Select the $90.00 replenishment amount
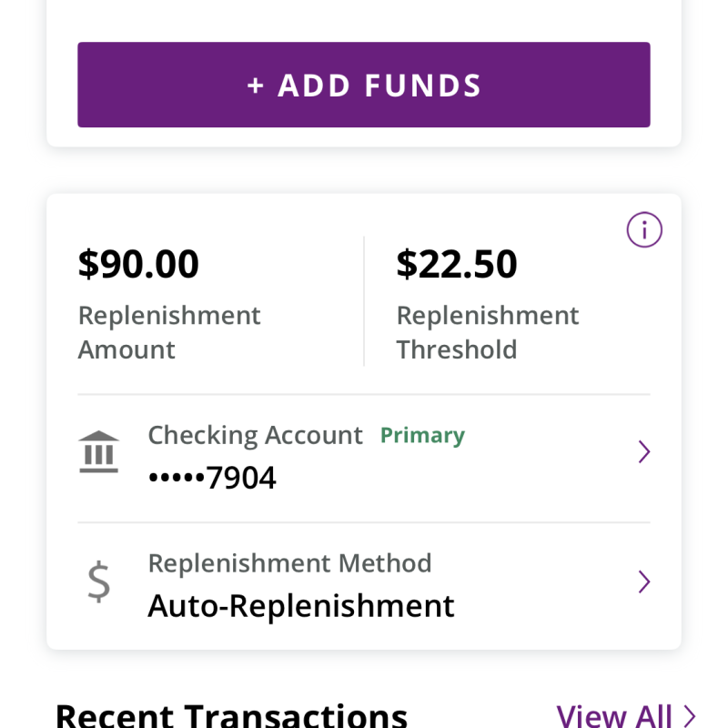Image resolution: width=728 pixels, height=728 pixels. click(x=138, y=264)
